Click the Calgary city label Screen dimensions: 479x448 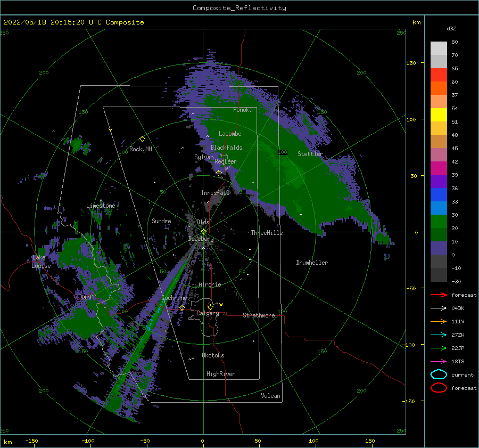pos(208,313)
